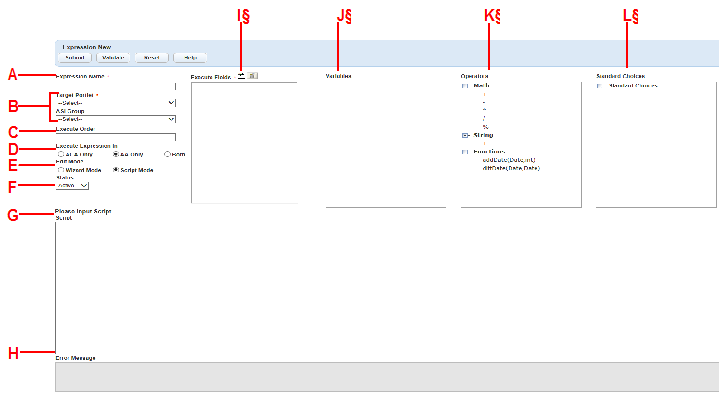Screen dimensions: 719x402
Task: Select the Wizard Mode radio button
Action: [x=60, y=170]
